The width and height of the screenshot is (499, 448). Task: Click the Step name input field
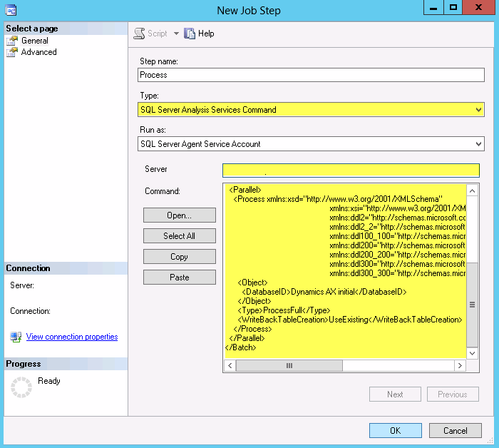pyautogui.click(x=311, y=75)
